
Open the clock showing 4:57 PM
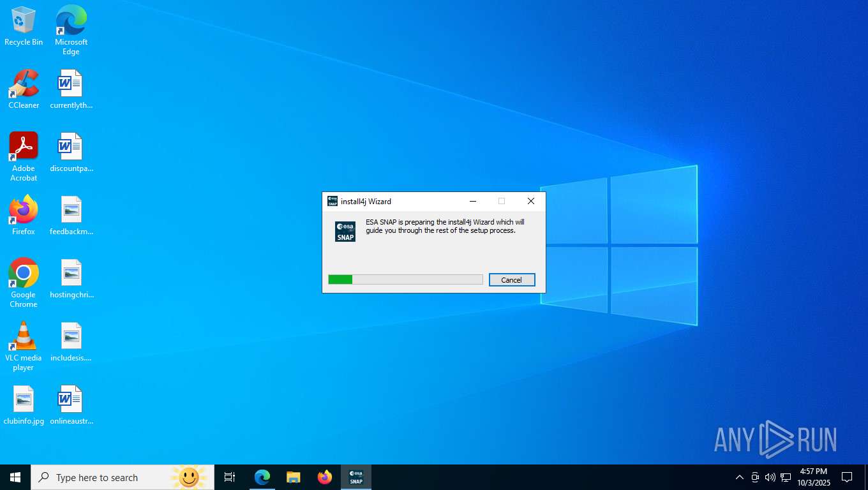coord(813,477)
